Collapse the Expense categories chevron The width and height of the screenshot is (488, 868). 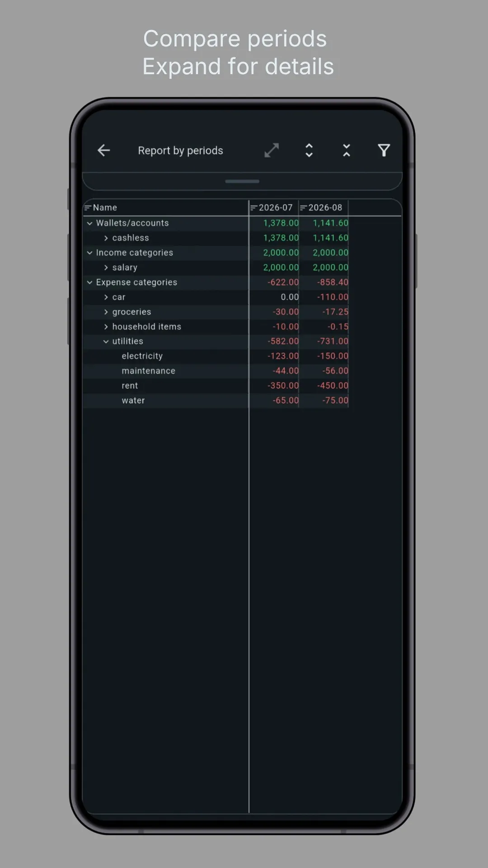coord(89,283)
